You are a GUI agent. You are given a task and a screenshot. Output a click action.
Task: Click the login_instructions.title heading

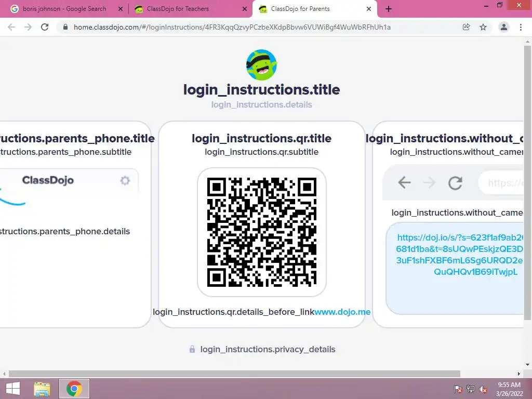click(x=262, y=89)
